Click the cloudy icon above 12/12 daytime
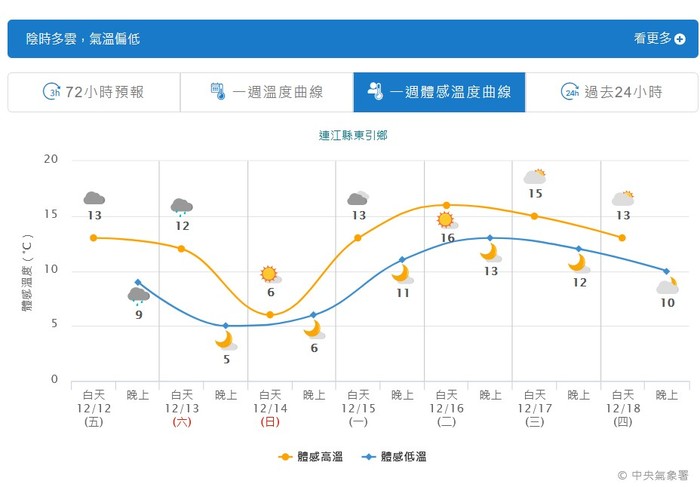 click(94, 198)
